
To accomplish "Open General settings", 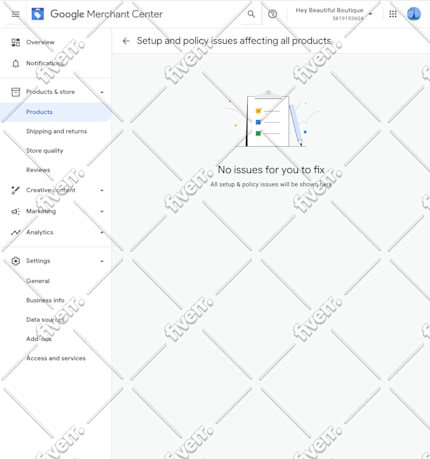I will (x=38, y=281).
